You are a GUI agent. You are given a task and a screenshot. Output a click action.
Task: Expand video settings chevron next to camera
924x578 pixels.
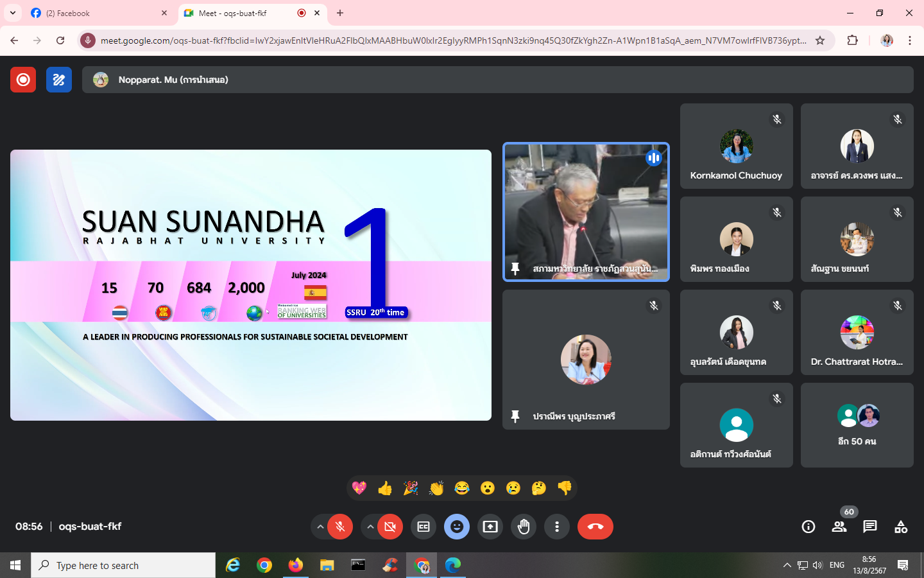[370, 527]
